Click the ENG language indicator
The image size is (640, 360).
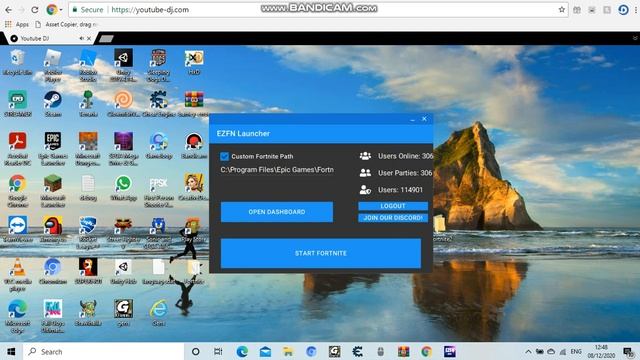coord(576,351)
